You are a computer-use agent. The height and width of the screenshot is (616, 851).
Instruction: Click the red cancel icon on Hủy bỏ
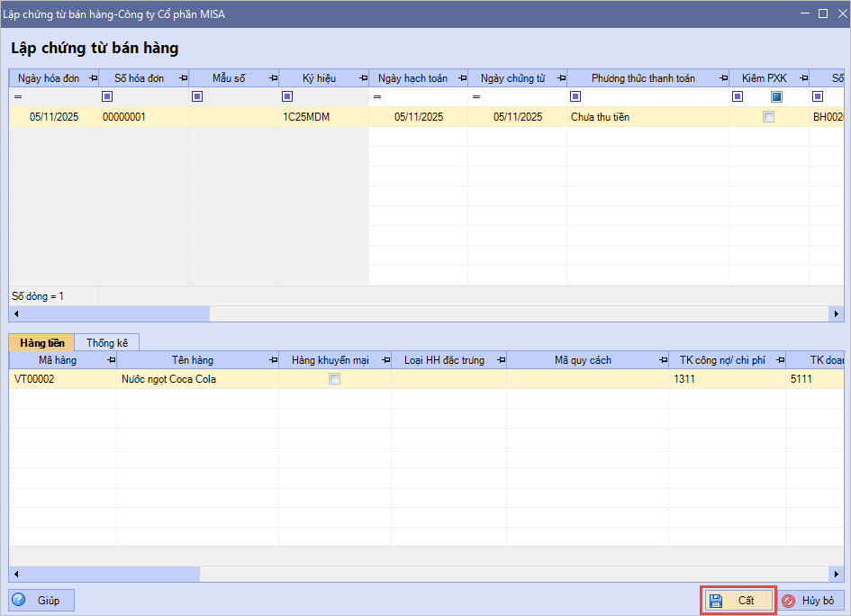[x=788, y=601]
